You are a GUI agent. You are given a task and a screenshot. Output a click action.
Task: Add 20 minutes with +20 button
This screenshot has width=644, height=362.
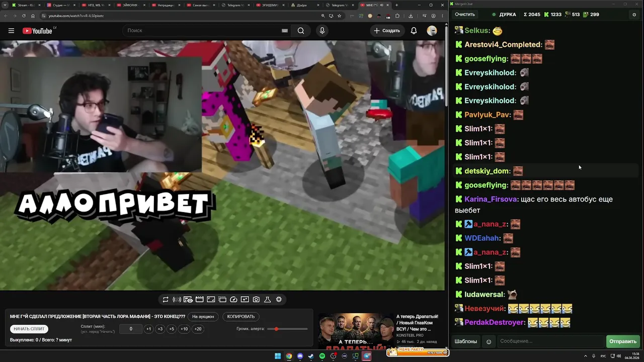coord(198,329)
